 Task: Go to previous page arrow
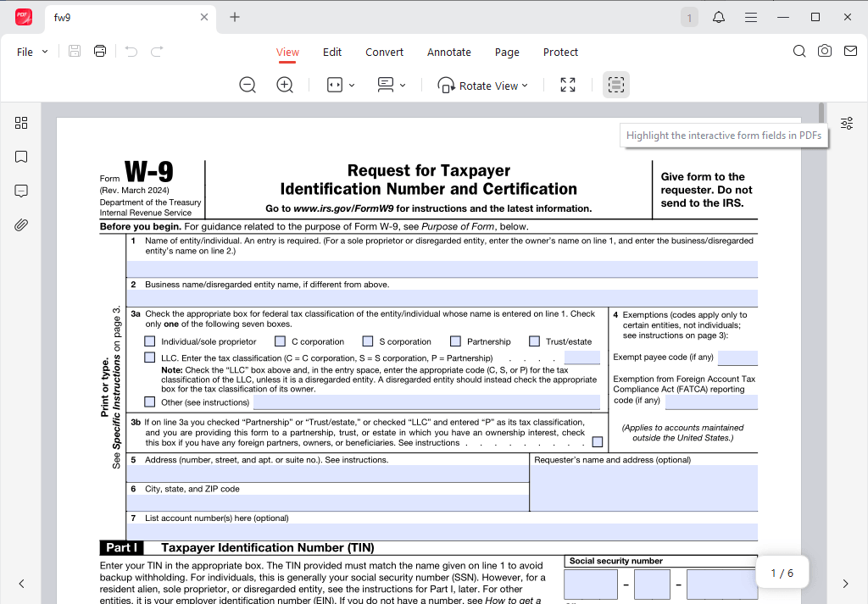click(21, 584)
